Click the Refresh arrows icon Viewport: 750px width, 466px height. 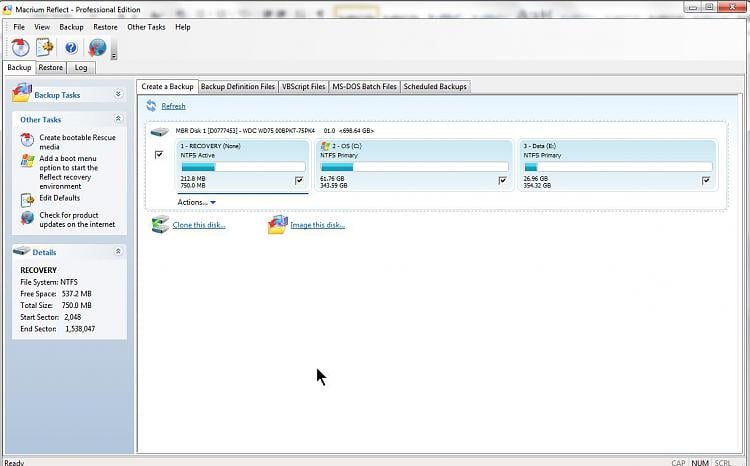click(151, 106)
